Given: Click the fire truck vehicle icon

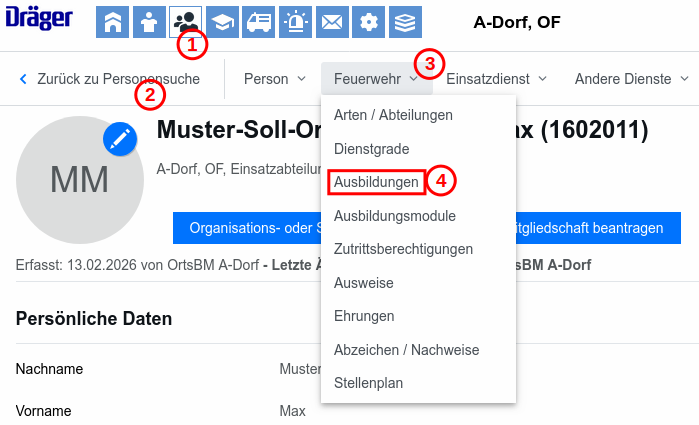Looking at the screenshot, I should (x=259, y=22).
